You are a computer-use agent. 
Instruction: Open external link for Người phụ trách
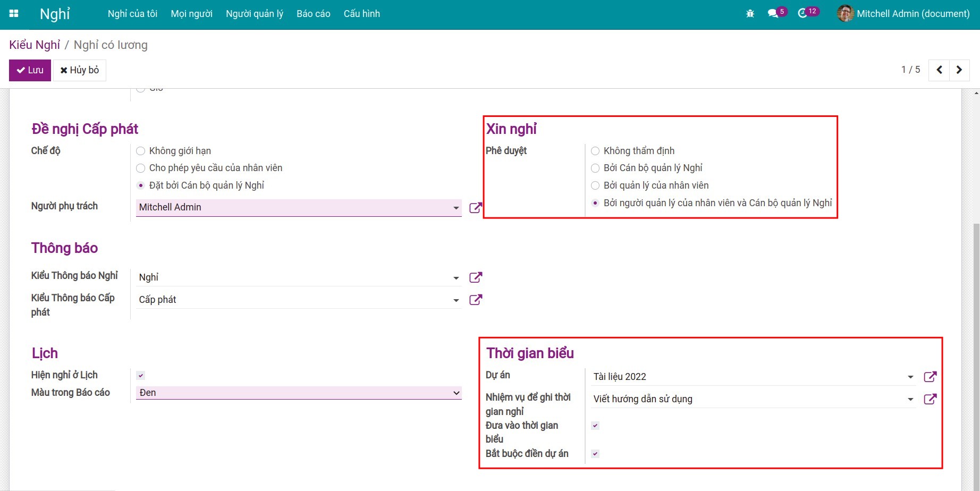(x=476, y=208)
